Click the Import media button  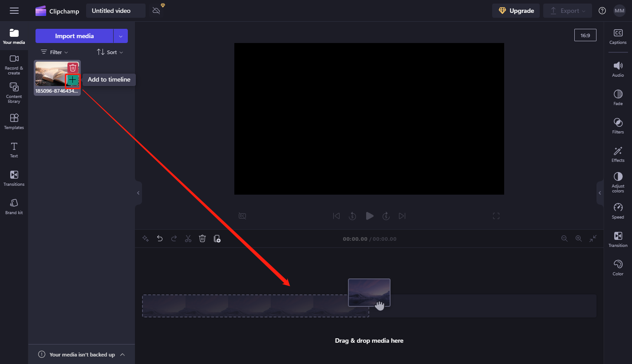(74, 36)
